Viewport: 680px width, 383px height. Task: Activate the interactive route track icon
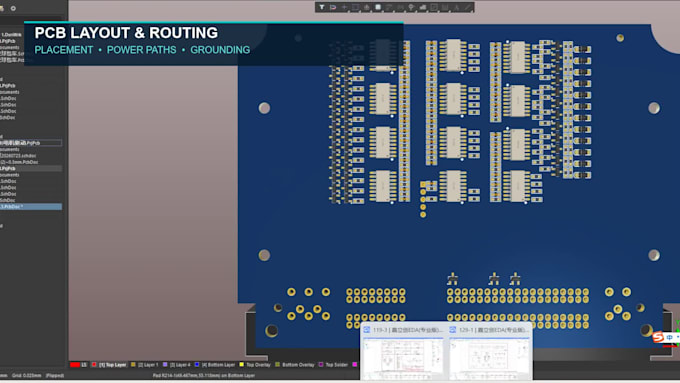pos(389,7)
